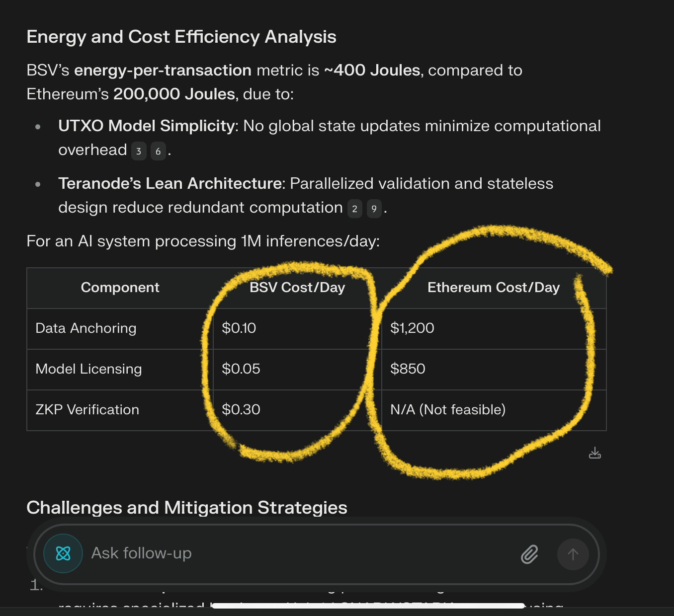Open citation 6 after UTXO overhead

[158, 151]
